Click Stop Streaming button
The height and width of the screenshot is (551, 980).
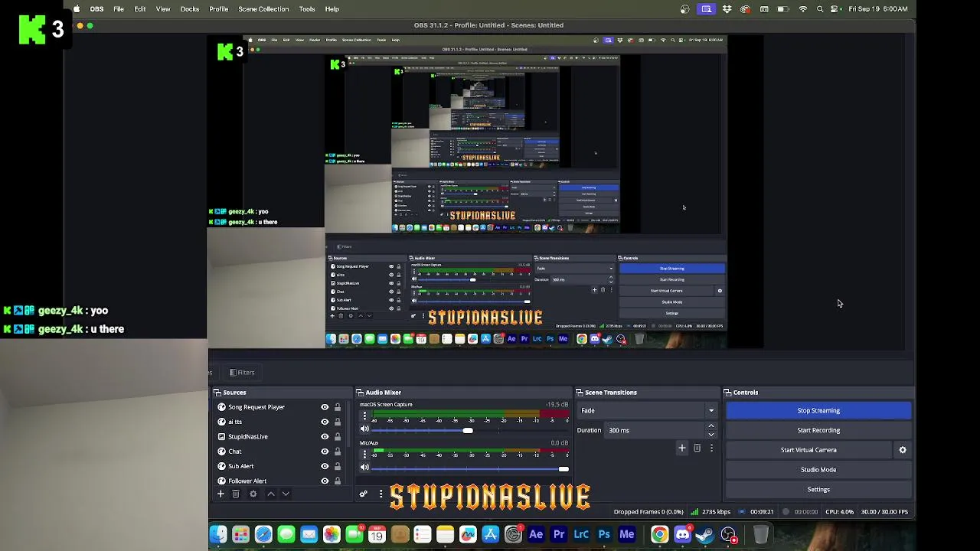click(818, 410)
